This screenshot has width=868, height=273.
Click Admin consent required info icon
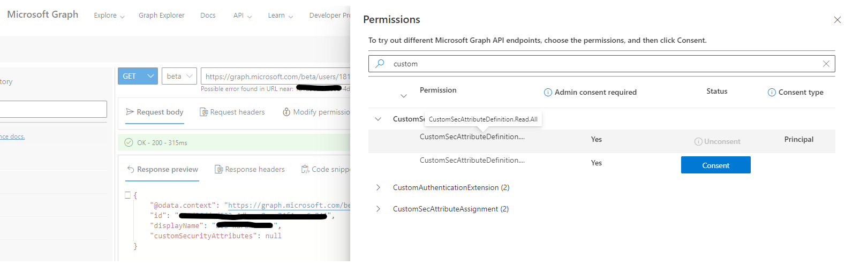click(x=548, y=93)
